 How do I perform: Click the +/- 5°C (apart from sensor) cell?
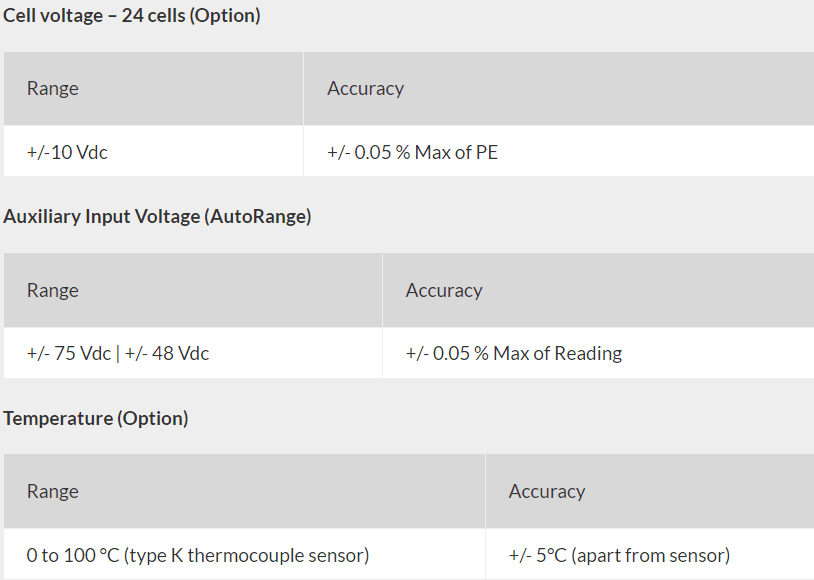pyautogui.click(x=650, y=555)
